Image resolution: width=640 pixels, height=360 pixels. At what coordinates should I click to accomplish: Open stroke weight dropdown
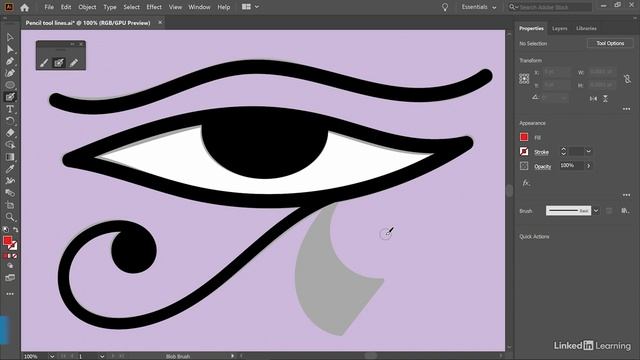point(589,151)
